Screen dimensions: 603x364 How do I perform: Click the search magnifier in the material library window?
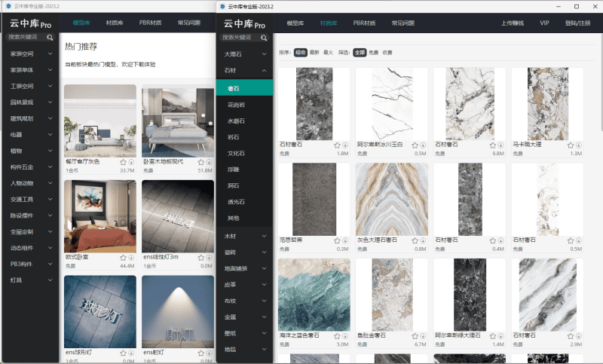(263, 38)
